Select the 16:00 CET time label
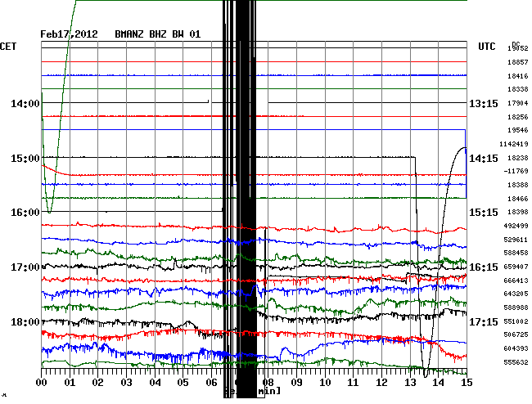532x404 pixels. coord(25,213)
